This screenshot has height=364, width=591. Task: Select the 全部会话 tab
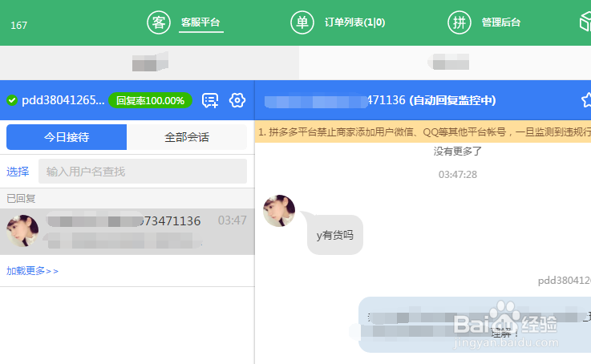(187, 137)
